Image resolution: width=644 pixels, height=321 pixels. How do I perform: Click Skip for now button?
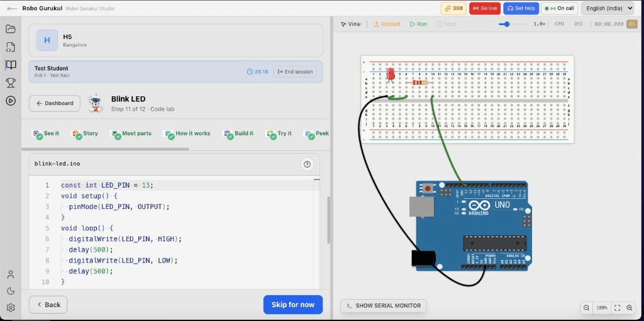pos(293,305)
